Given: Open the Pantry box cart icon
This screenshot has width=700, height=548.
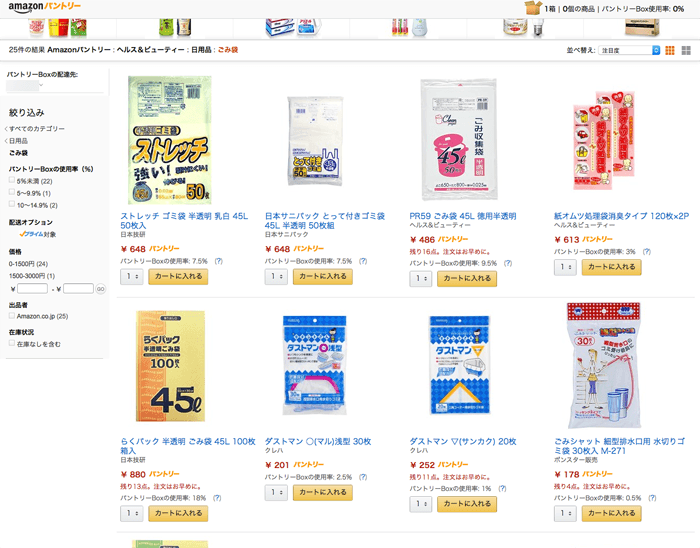Looking at the screenshot, I should pyautogui.click(x=533, y=8).
